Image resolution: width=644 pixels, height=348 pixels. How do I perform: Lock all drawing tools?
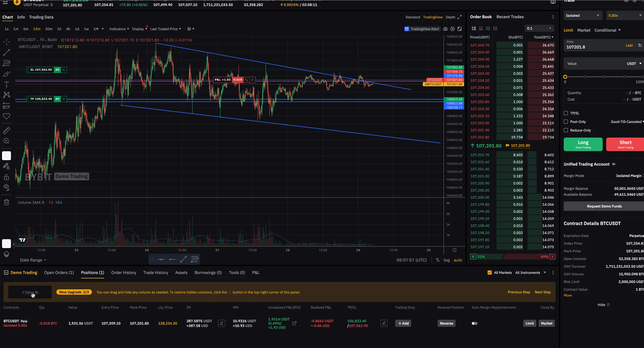click(6, 177)
